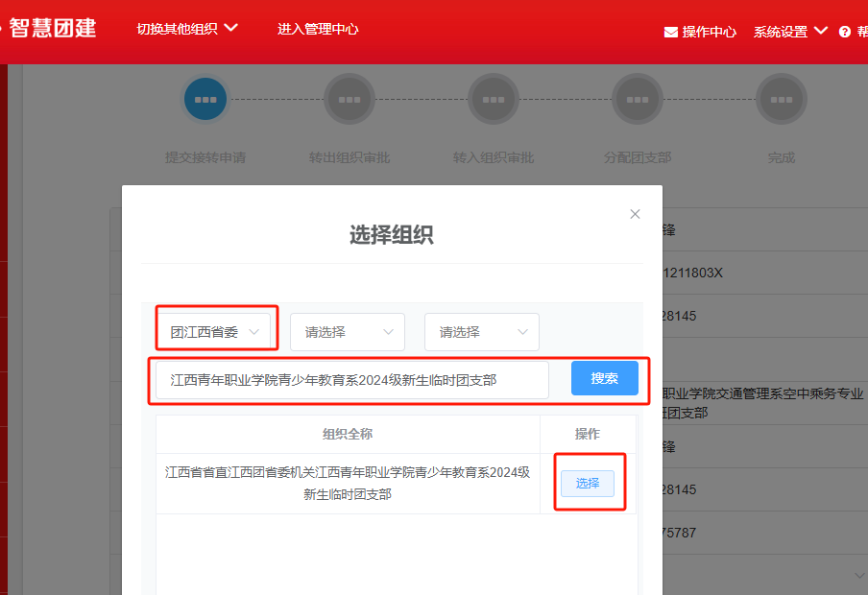
Task: Open the 系统设置 menu
Action: pyautogui.click(x=789, y=32)
